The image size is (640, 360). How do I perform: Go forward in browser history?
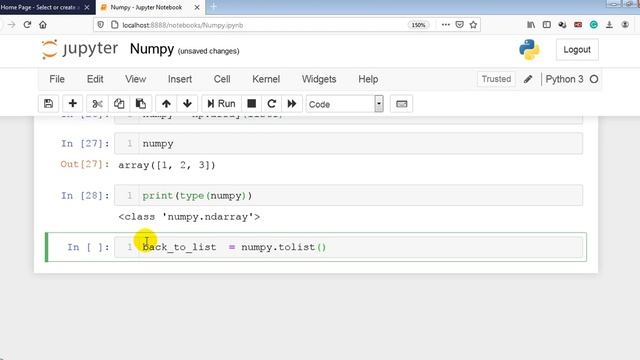coord(11,24)
